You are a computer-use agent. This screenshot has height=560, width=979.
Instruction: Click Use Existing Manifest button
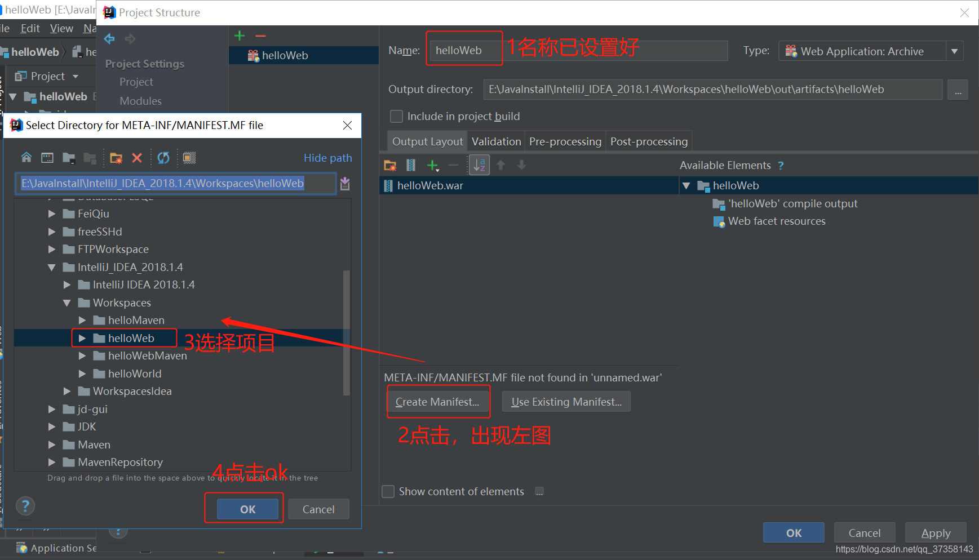pos(566,402)
